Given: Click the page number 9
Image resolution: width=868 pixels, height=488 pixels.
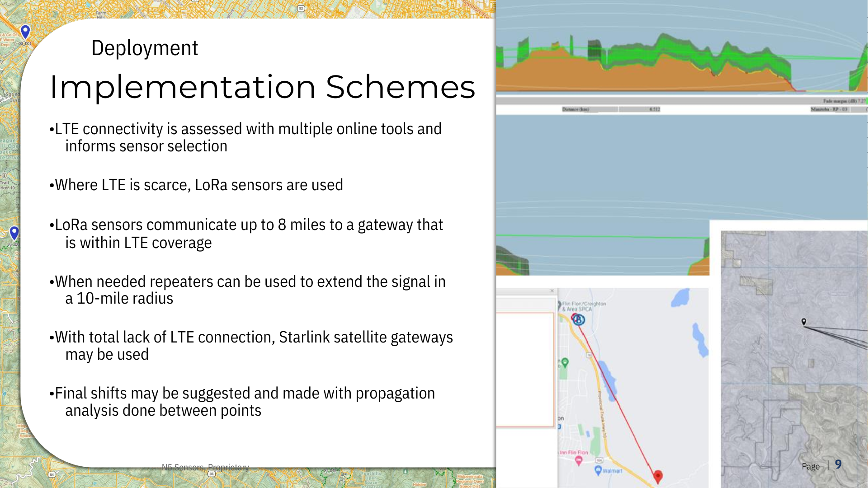Looking at the screenshot, I should (x=838, y=465).
